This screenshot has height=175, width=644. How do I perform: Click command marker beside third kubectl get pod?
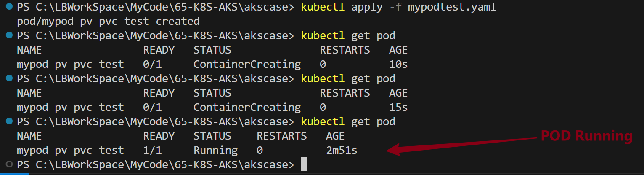point(9,122)
